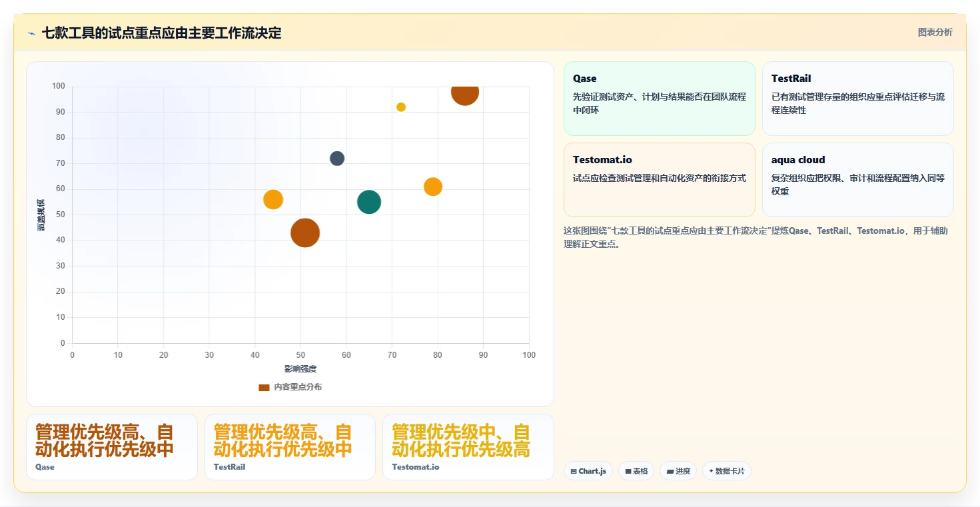Image resolution: width=980 pixels, height=507 pixels.
Task: Click the 表格 chip
Action: (636, 471)
